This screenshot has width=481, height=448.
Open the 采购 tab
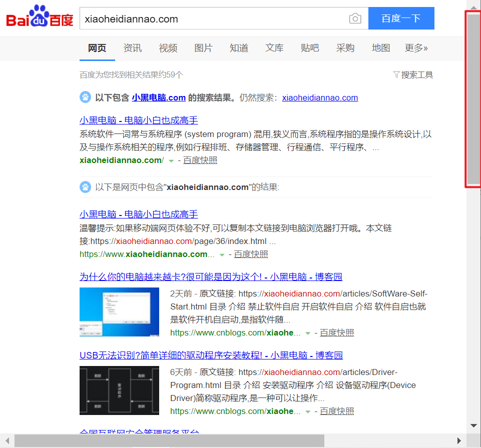(345, 48)
